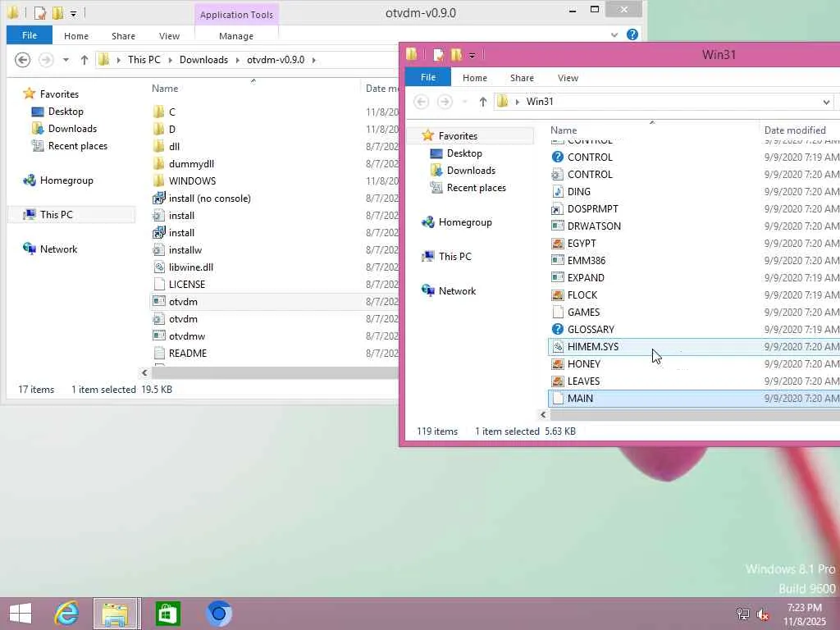Open the Windows Store taskbar icon

(167, 614)
